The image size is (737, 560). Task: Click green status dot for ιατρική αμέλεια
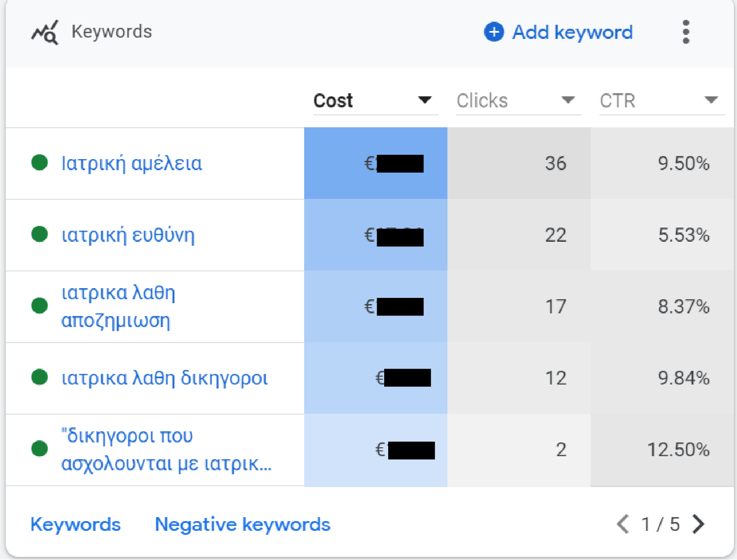click(40, 163)
